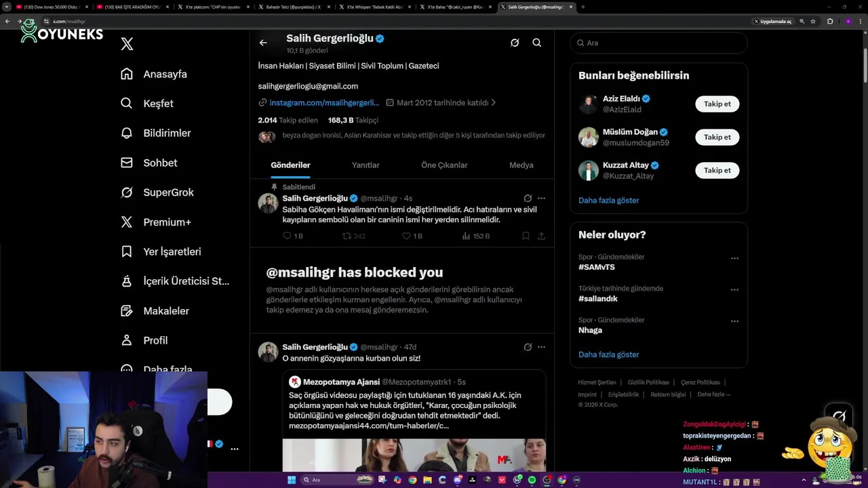Share the pinned post

(x=541, y=236)
